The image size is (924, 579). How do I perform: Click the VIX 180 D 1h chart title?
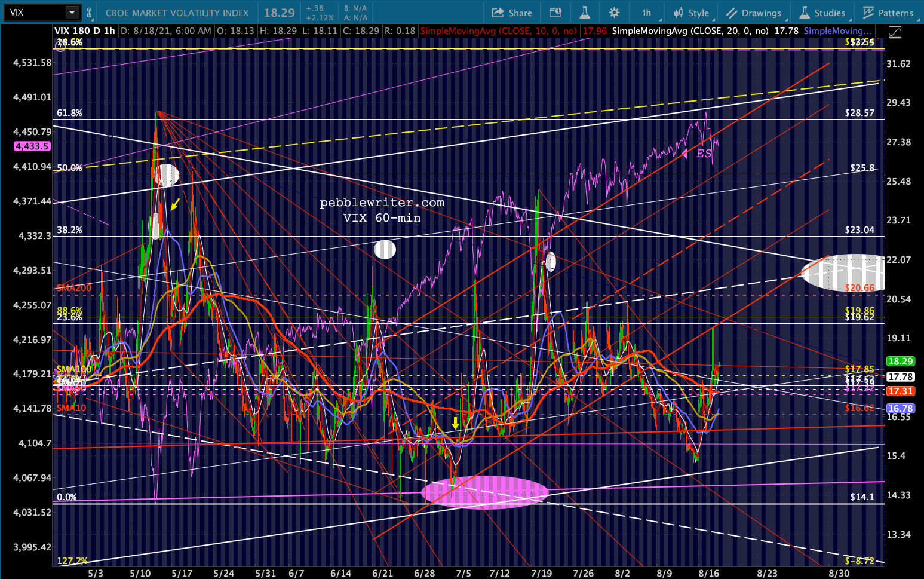(x=85, y=30)
